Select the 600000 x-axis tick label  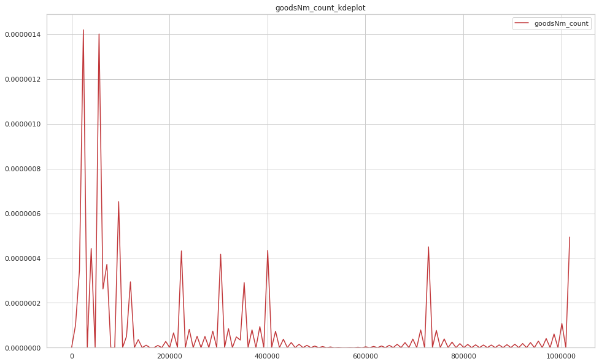point(365,356)
